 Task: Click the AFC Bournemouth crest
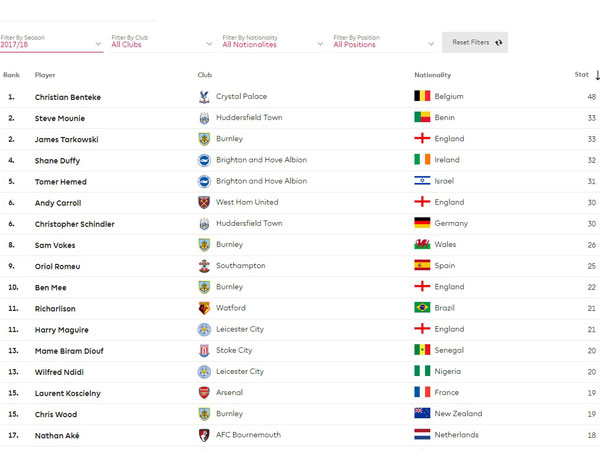point(204,435)
